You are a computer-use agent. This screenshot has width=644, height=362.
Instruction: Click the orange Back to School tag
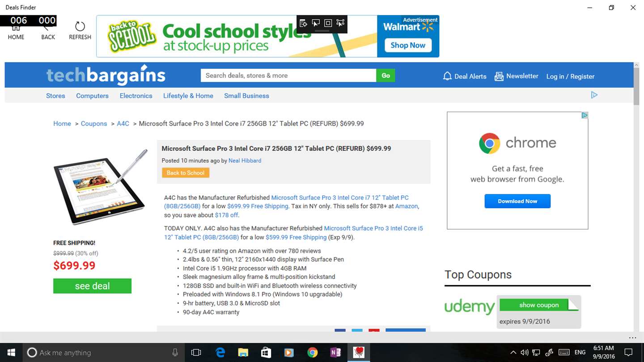coord(186,173)
